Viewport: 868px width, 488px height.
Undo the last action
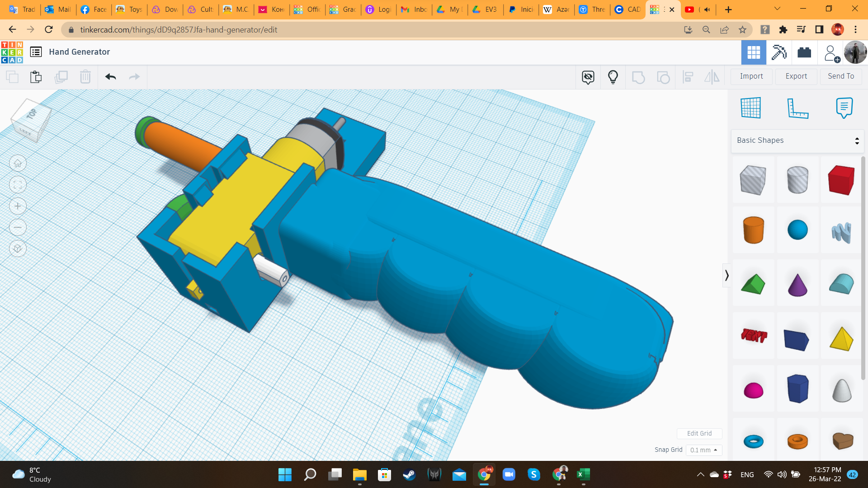(x=110, y=77)
